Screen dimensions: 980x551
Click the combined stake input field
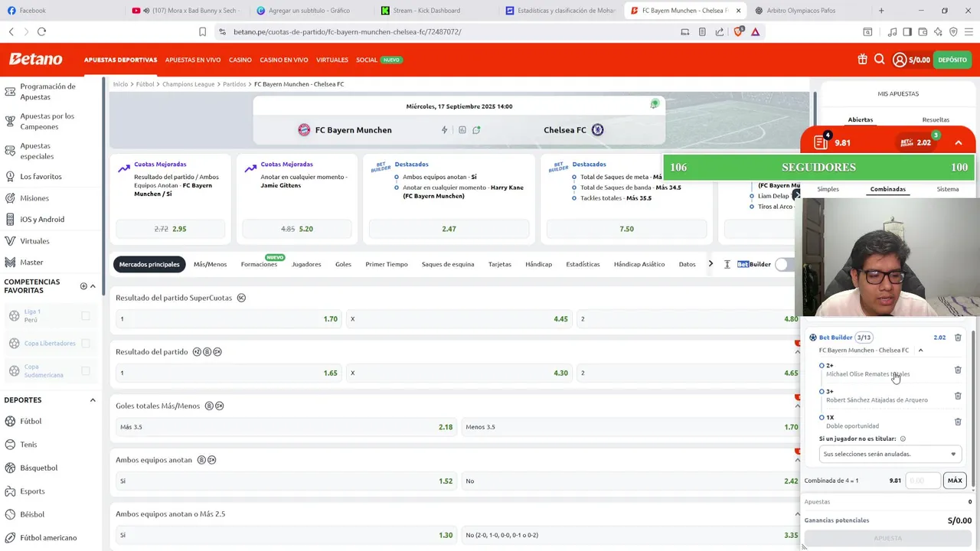click(923, 481)
